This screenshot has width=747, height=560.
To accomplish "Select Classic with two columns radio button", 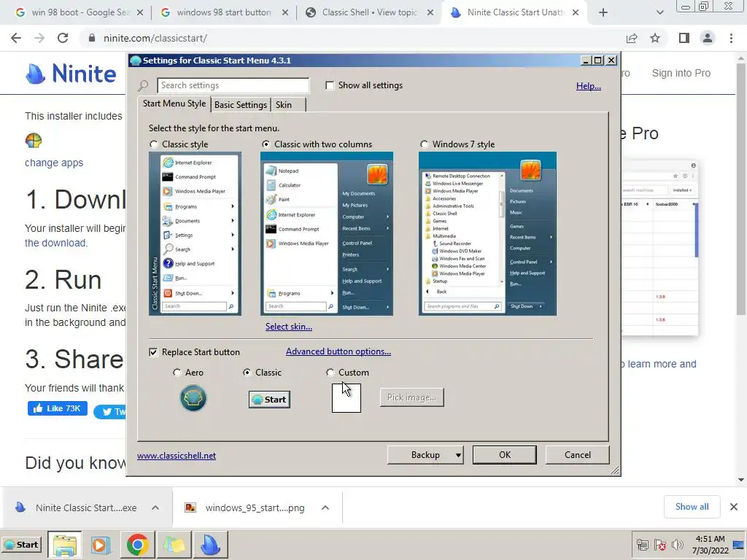I will coord(266,144).
